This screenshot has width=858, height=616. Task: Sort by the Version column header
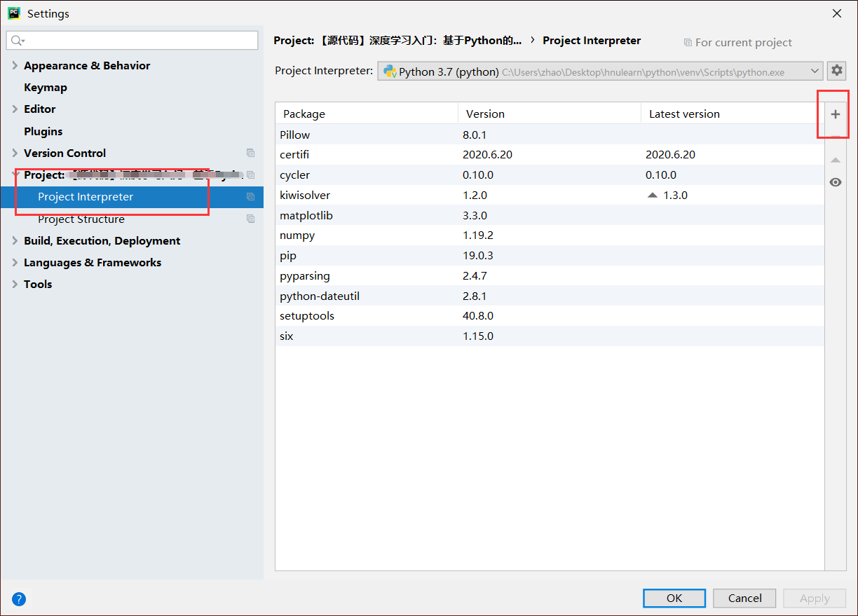pos(550,114)
